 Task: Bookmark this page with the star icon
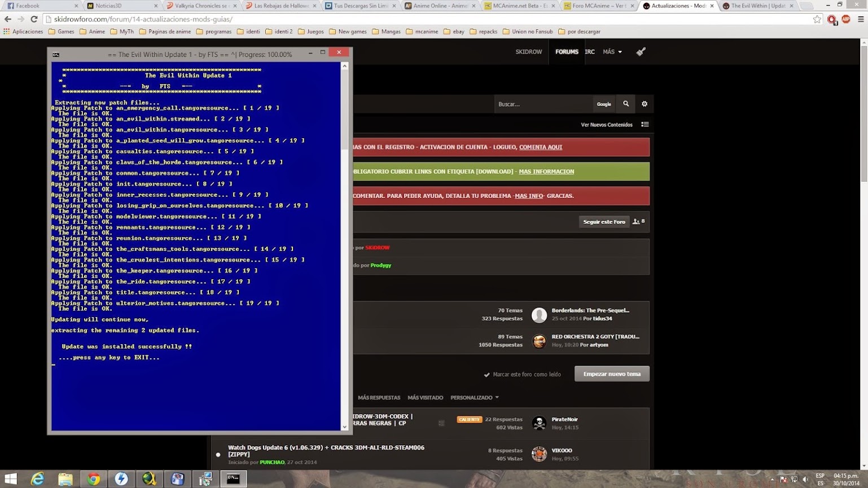point(817,19)
